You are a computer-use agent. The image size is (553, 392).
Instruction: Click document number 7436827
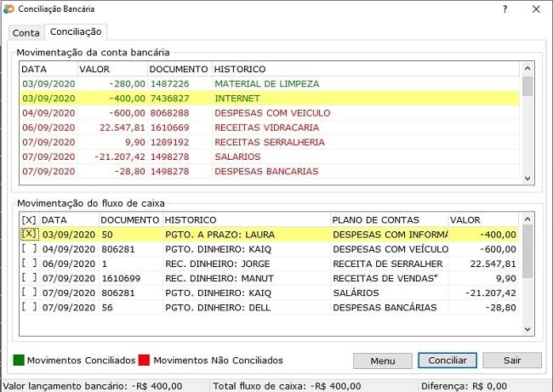coord(170,99)
